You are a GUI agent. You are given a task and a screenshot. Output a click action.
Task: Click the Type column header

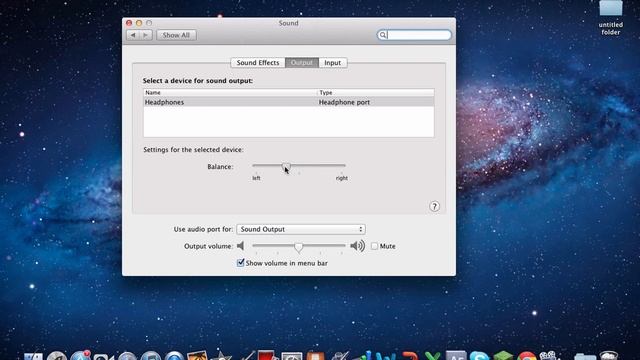[x=376, y=93]
